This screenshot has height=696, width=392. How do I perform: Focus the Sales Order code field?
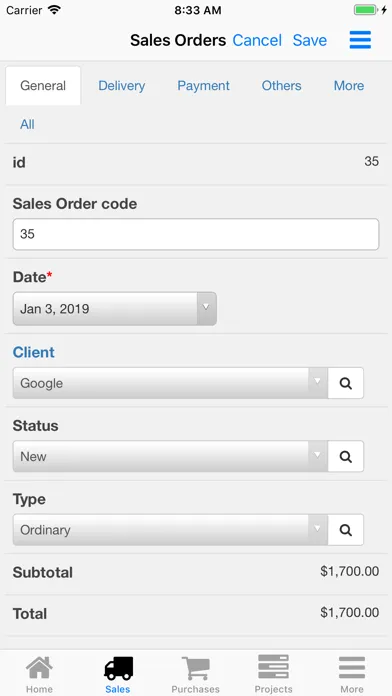click(196, 234)
